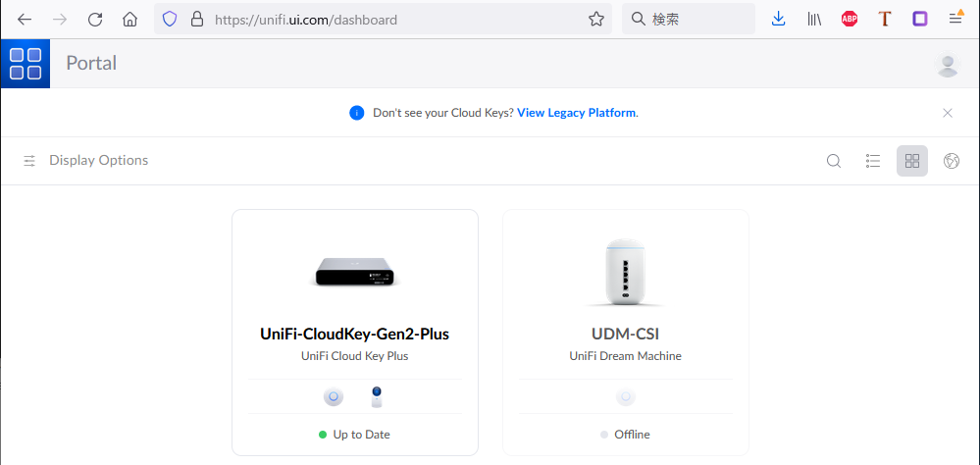The height and width of the screenshot is (465, 980).
Task: Click the Dream Machine device image
Action: coord(625,272)
